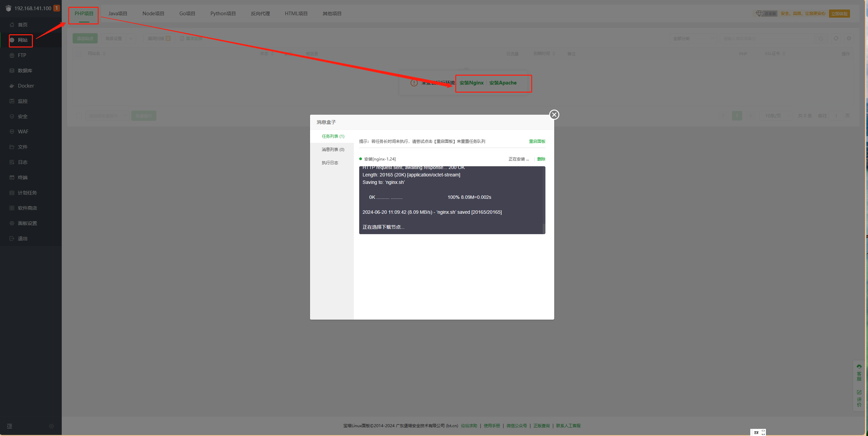The image size is (868, 436).
Task: Click 删除 for the nginx-1.24 install task
Action: (x=541, y=159)
